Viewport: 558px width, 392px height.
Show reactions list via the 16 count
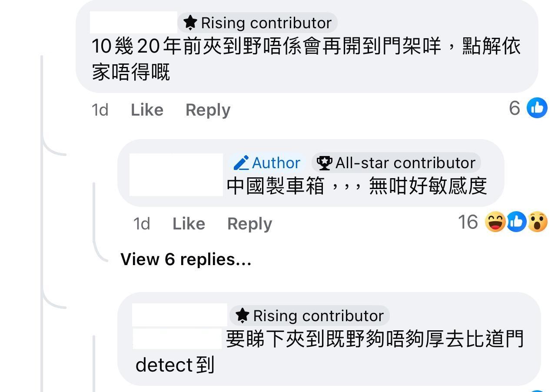point(468,222)
